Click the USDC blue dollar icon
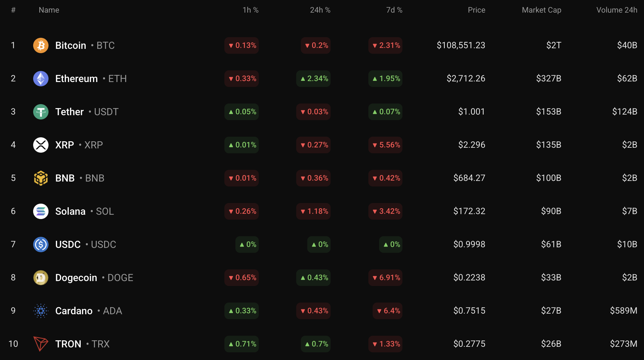This screenshot has width=644, height=360. coord(41,245)
